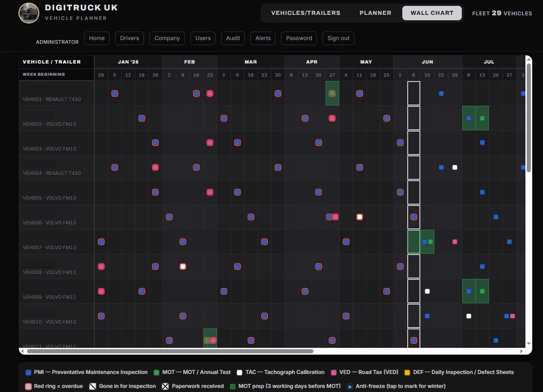Open VEH006 PMI marker in week Jun 8
The image size is (543, 392).
[x=414, y=217]
